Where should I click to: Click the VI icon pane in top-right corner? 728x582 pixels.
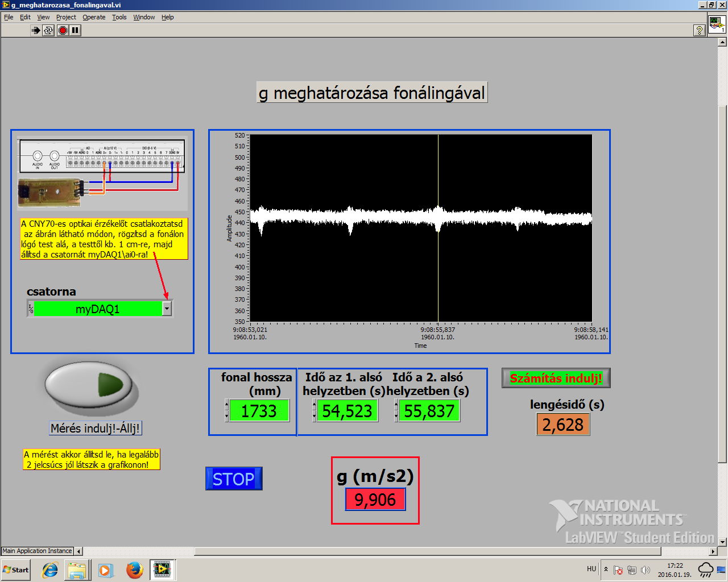tap(716, 24)
